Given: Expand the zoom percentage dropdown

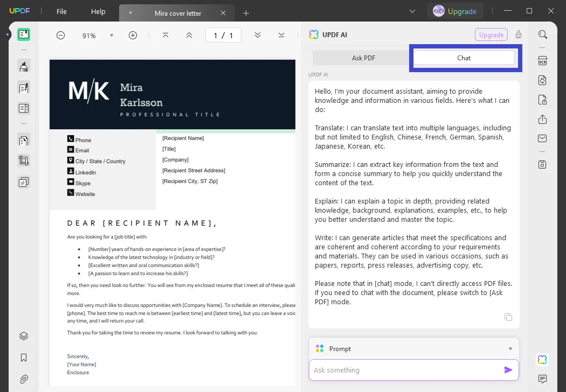Looking at the screenshot, I should tap(112, 35).
